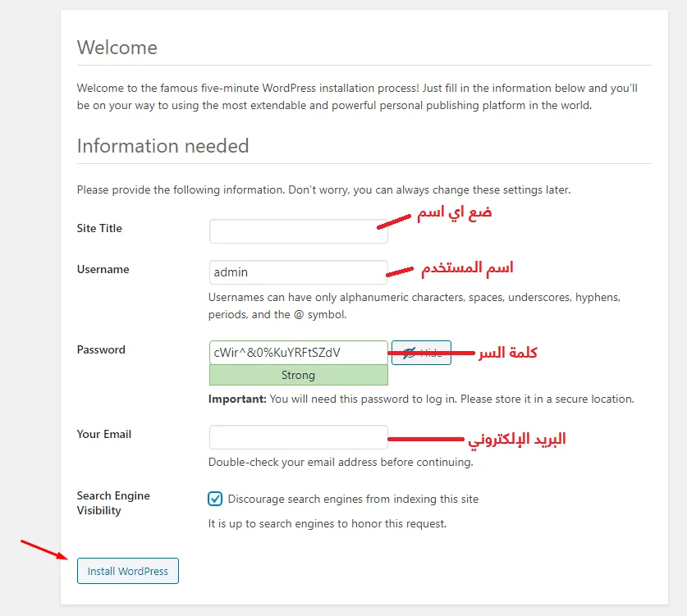The image size is (687, 616).
Task: Click 'It is up to search engines' note
Action: (x=327, y=523)
